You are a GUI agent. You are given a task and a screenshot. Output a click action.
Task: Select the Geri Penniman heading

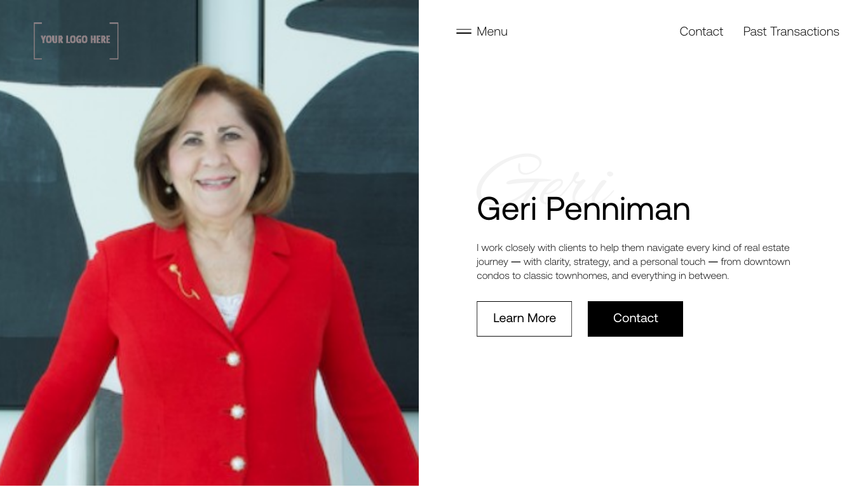click(583, 208)
